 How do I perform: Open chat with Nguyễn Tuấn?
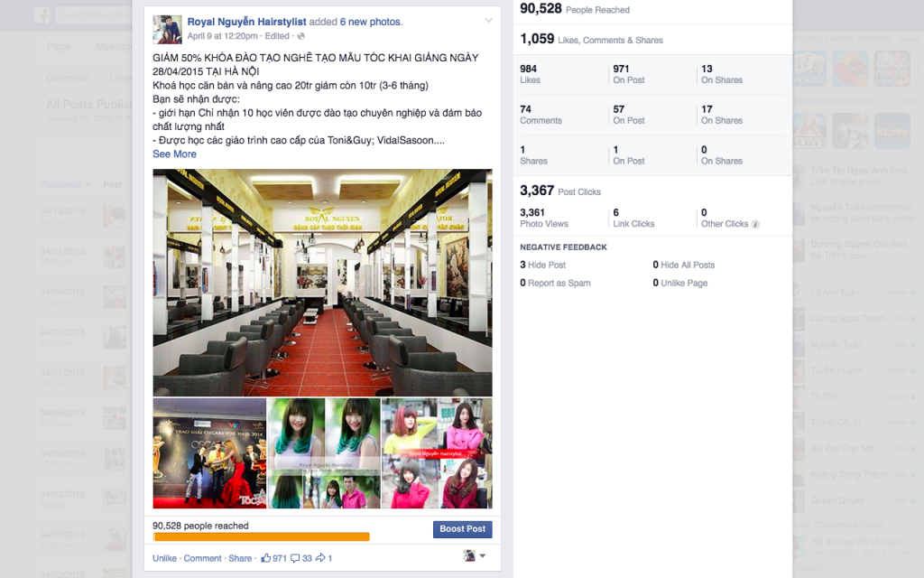tap(855, 344)
